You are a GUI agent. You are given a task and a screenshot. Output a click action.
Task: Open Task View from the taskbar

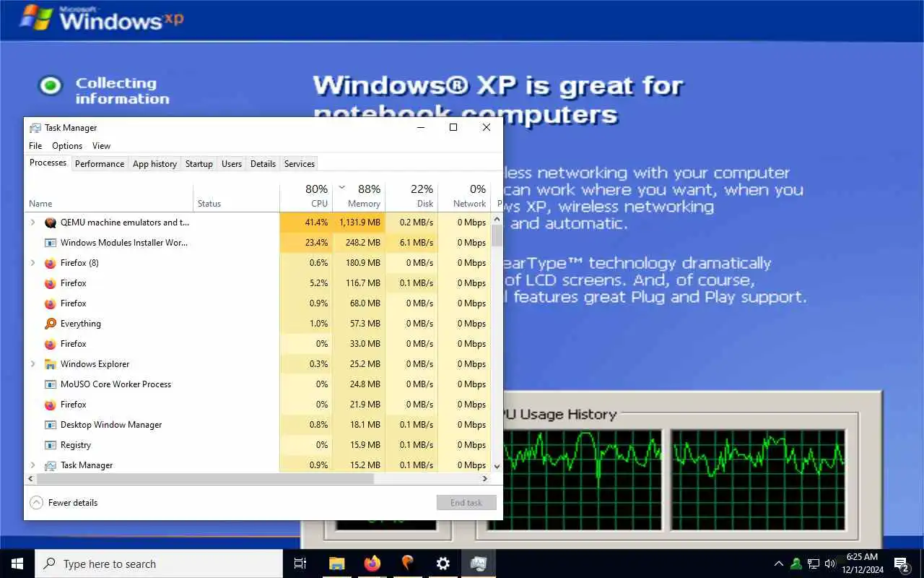(x=300, y=564)
